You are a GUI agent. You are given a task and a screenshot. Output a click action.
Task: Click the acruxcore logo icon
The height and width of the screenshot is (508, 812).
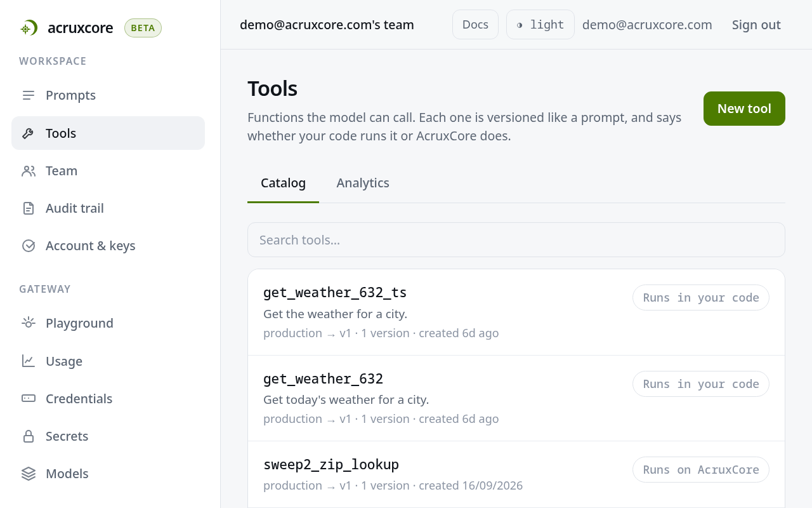[29, 28]
